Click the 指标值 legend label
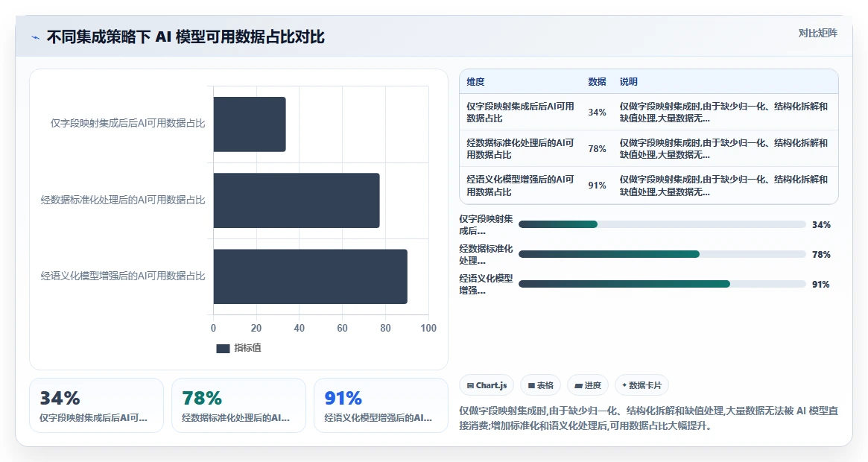 (x=247, y=348)
